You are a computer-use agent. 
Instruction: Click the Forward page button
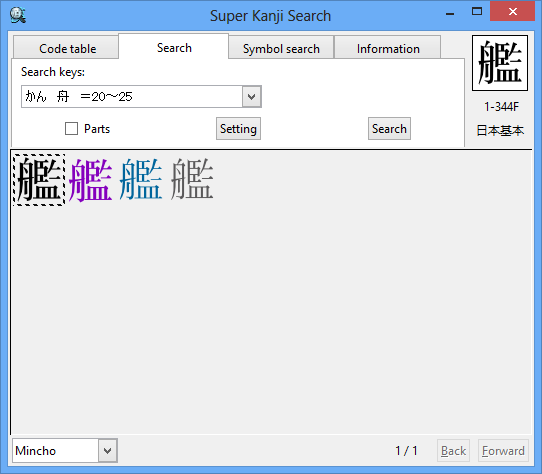503,450
